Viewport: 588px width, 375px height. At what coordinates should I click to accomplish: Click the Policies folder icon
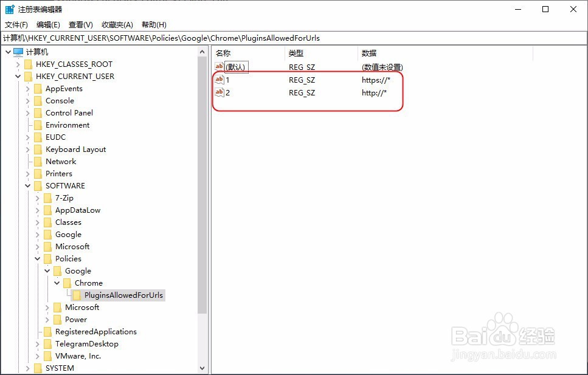(47, 259)
